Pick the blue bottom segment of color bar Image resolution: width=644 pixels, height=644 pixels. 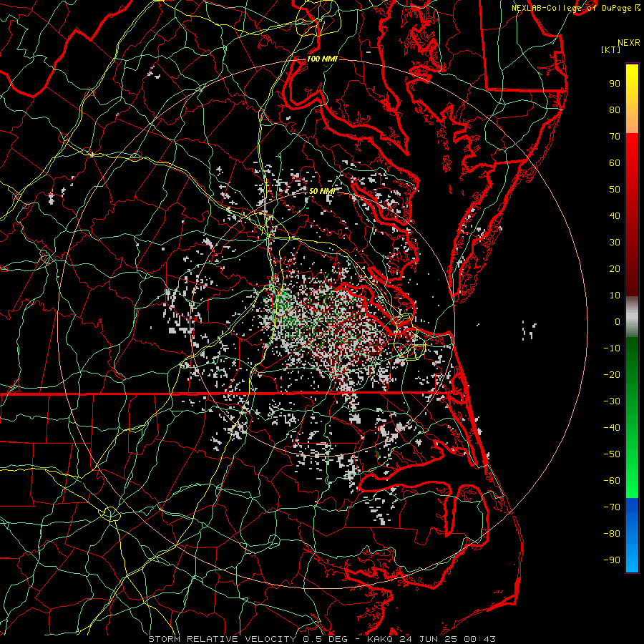click(632, 535)
